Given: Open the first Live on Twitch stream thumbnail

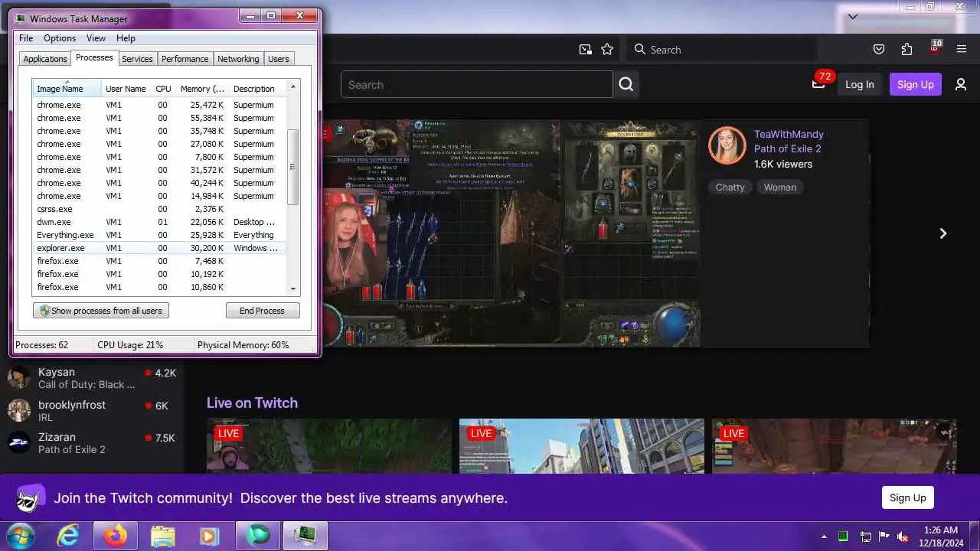Looking at the screenshot, I should 329,446.
